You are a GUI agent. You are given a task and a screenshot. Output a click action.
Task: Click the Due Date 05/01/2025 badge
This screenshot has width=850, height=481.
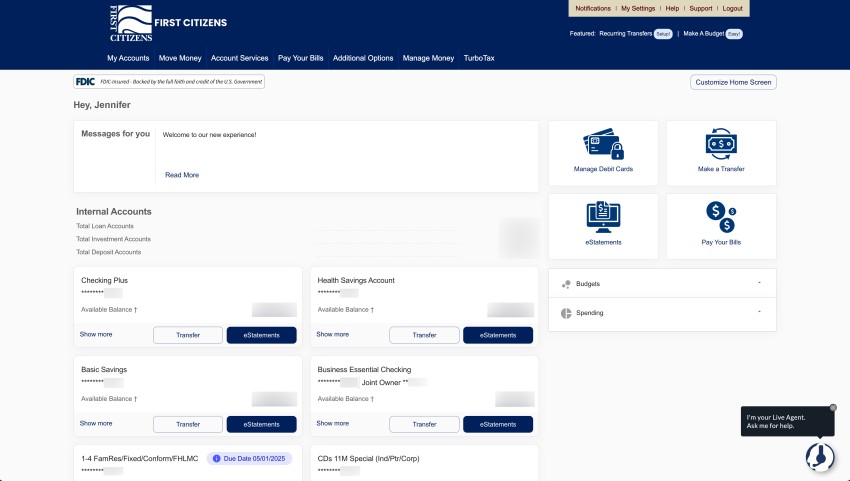point(249,459)
